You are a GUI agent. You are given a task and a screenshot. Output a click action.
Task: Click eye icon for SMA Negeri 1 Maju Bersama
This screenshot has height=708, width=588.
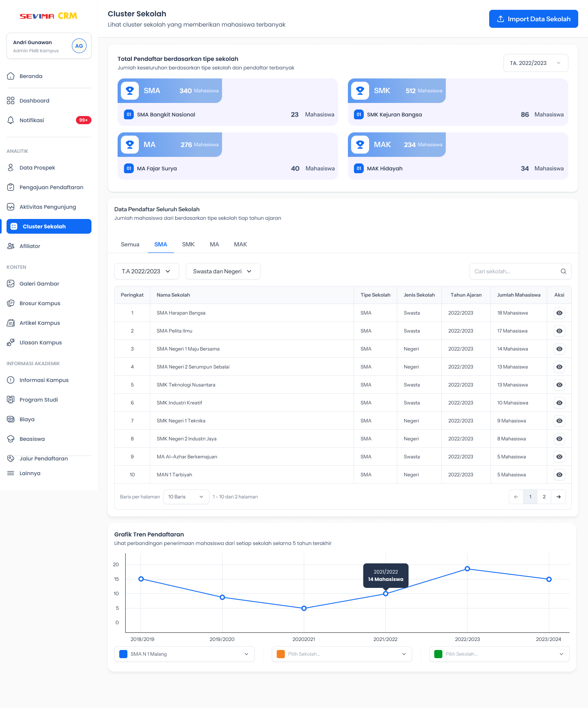559,349
